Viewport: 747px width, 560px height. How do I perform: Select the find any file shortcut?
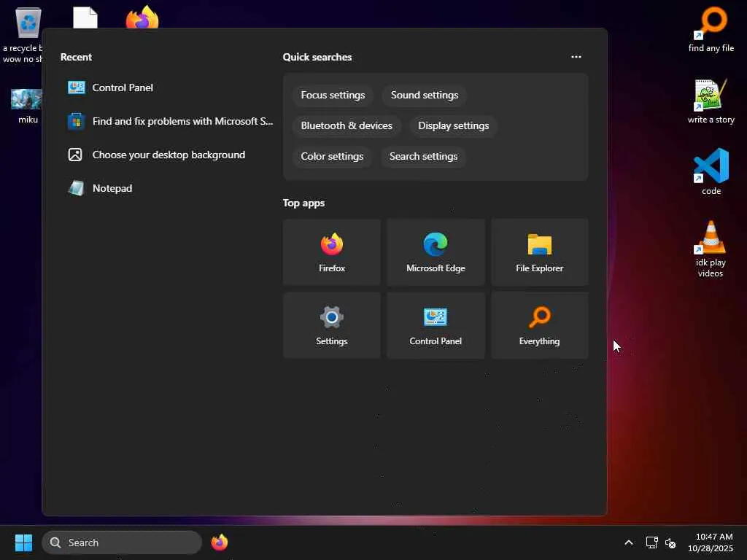(711, 29)
